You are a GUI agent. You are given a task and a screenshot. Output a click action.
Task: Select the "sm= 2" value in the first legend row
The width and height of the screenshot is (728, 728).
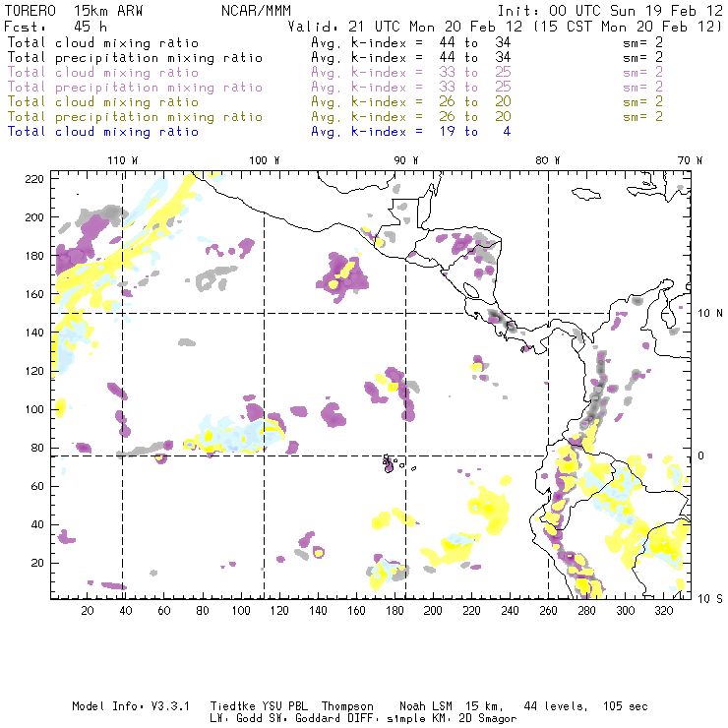[642, 42]
